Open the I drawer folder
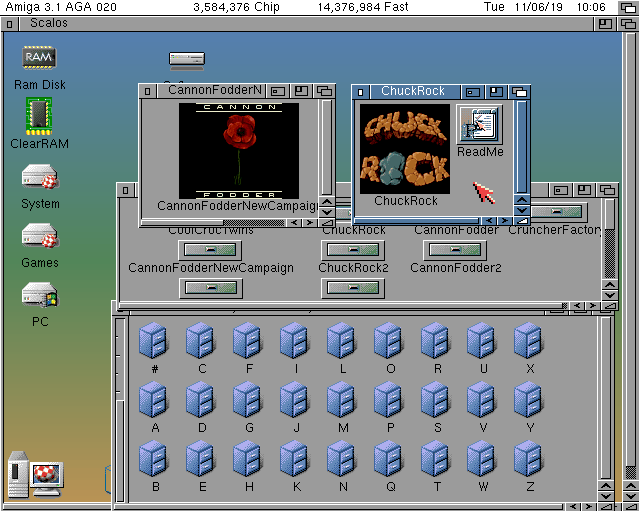 [294, 340]
